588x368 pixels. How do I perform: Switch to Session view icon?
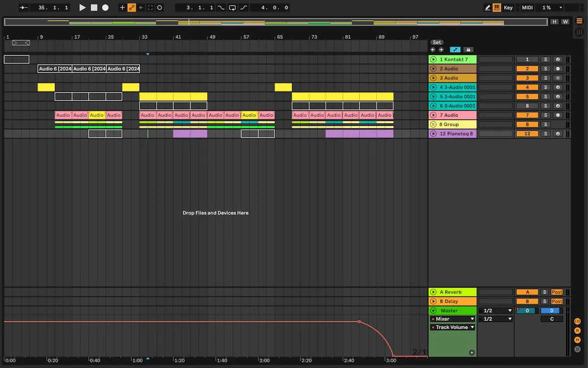[x=579, y=32]
